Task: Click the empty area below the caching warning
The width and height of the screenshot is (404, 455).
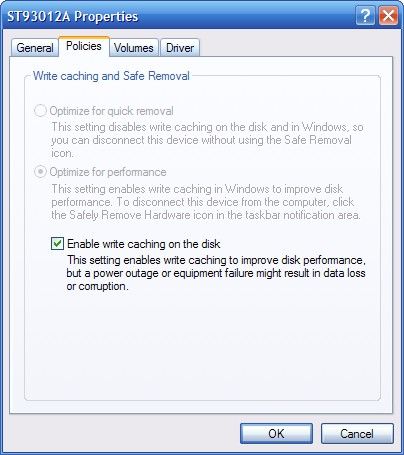Action: click(x=202, y=345)
